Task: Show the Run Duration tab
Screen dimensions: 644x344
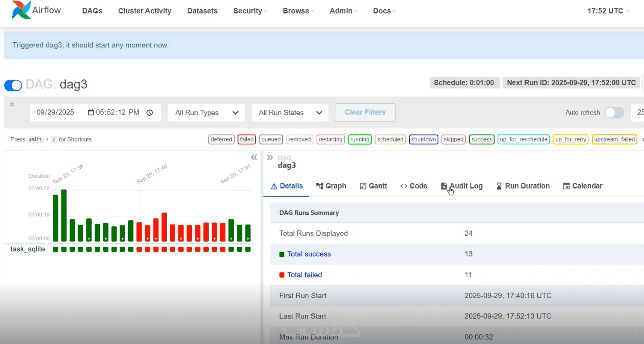Action: click(523, 186)
